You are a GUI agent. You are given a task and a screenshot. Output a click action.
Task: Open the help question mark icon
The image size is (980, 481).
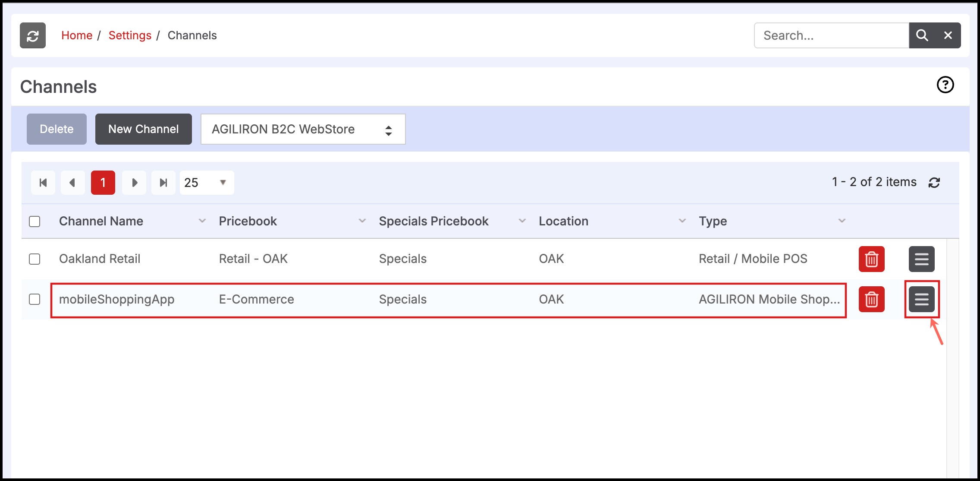click(945, 85)
